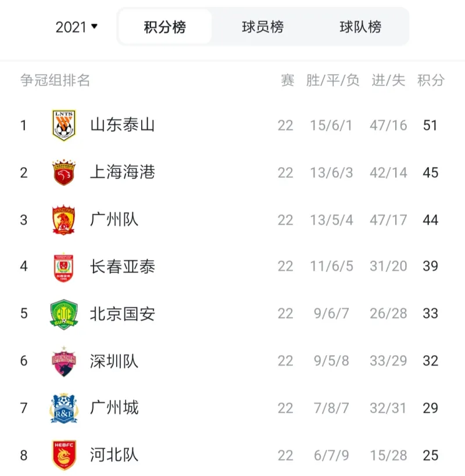Switch to the 球员榜 tab
Screen dimensions: 465x476
point(263,27)
